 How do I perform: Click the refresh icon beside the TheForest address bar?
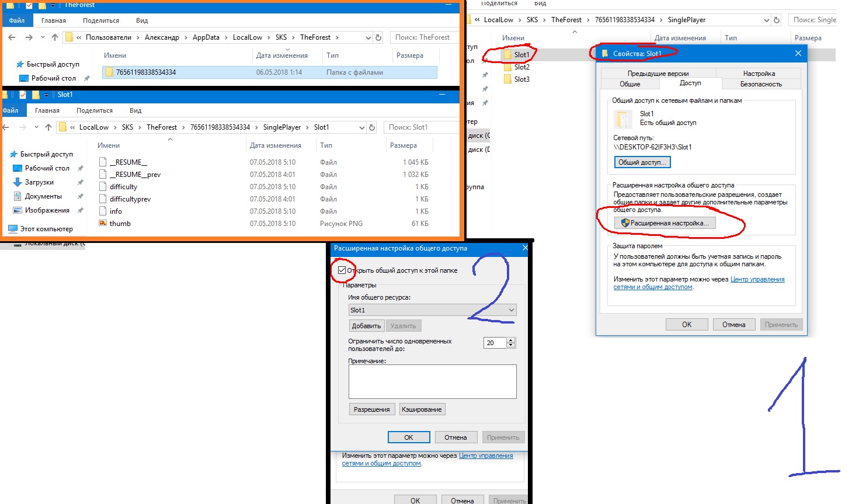coord(378,37)
